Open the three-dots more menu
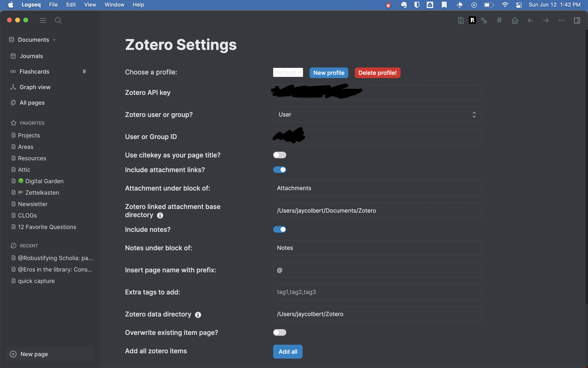588x368 pixels. [561, 20]
